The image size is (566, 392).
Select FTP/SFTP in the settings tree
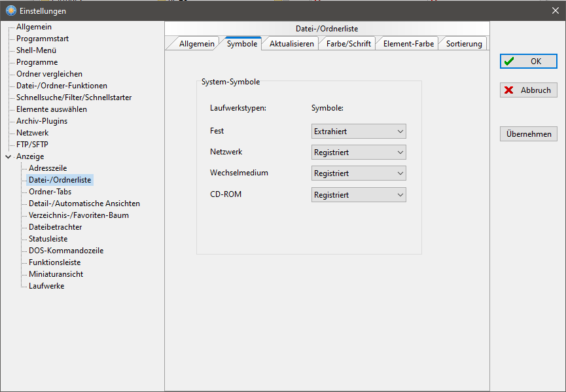tap(32, 145)
